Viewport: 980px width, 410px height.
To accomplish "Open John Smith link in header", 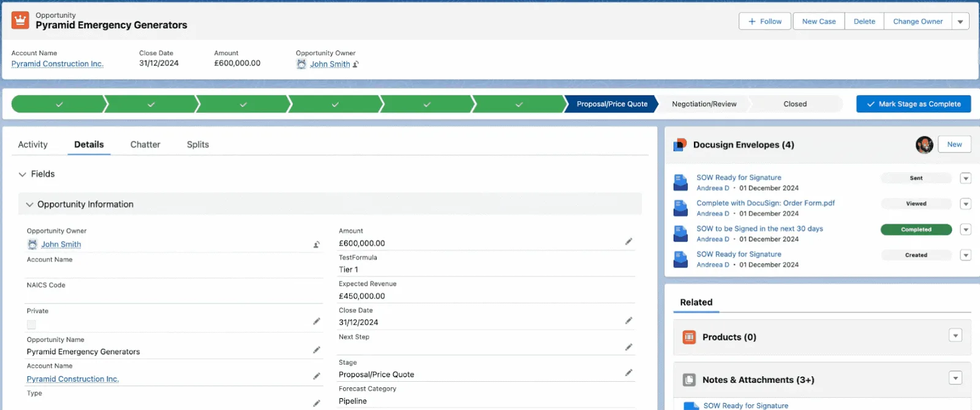I will [330, 64].
